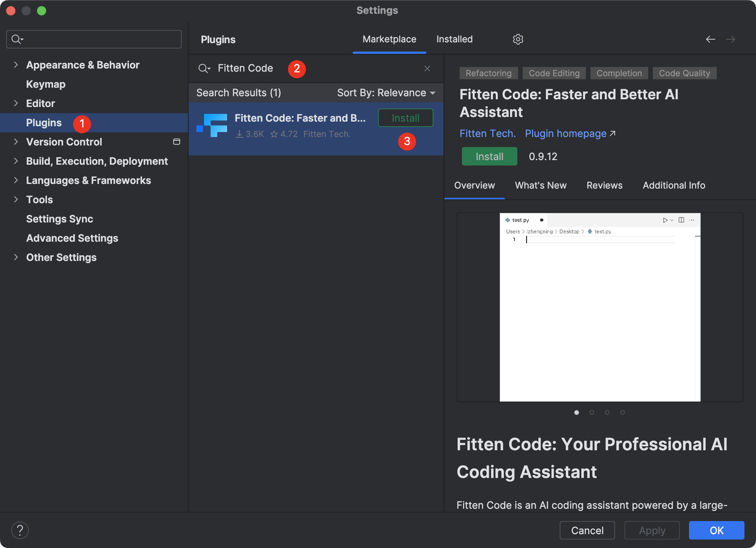Click the forward navigation arrow
Screen dimensions: 756x548
pos(730,39)
